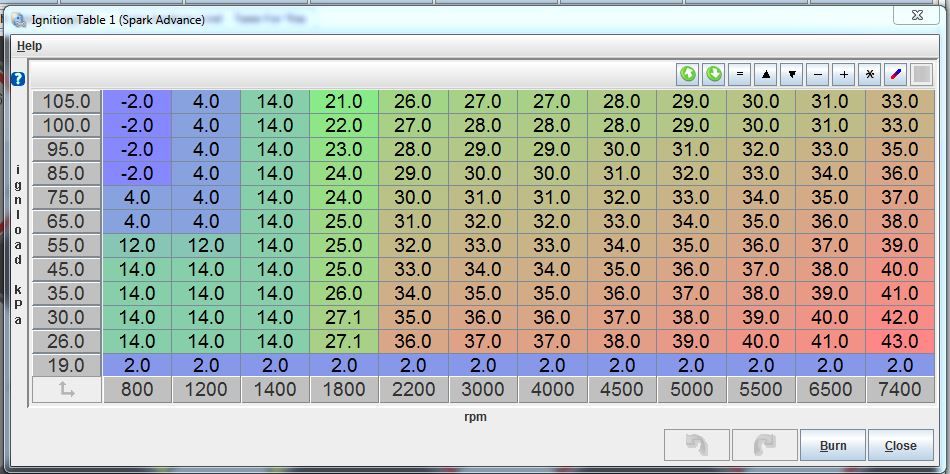Click the red-blue interpolate icon
The width and height of the screenshot is (950, 474).
(896, 75)
